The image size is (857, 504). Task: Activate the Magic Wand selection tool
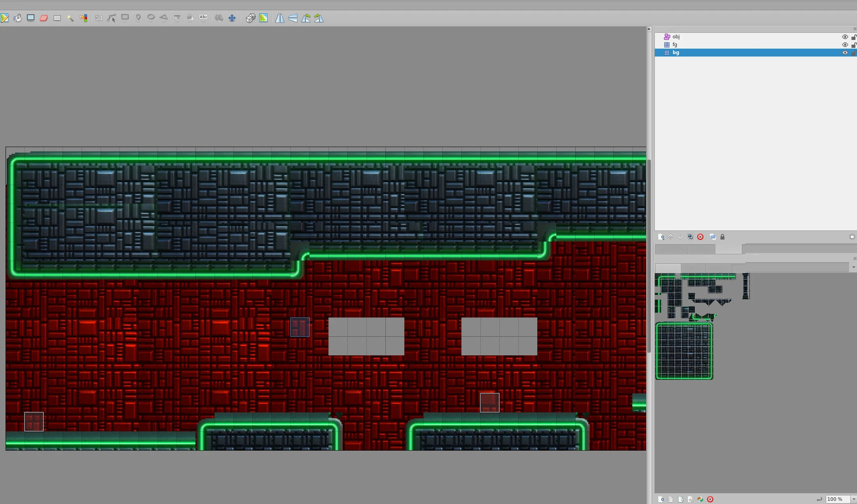pos(71,18)
